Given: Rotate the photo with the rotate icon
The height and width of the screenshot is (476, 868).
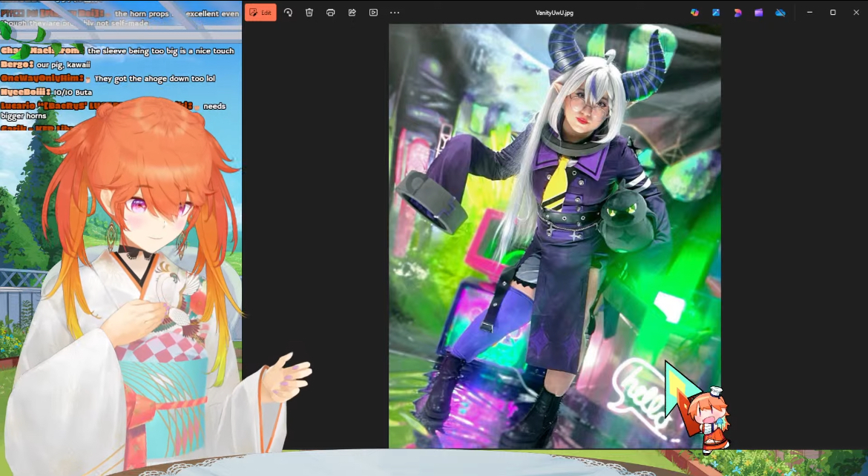Looking at the screenshot, I should click(288, 12).
